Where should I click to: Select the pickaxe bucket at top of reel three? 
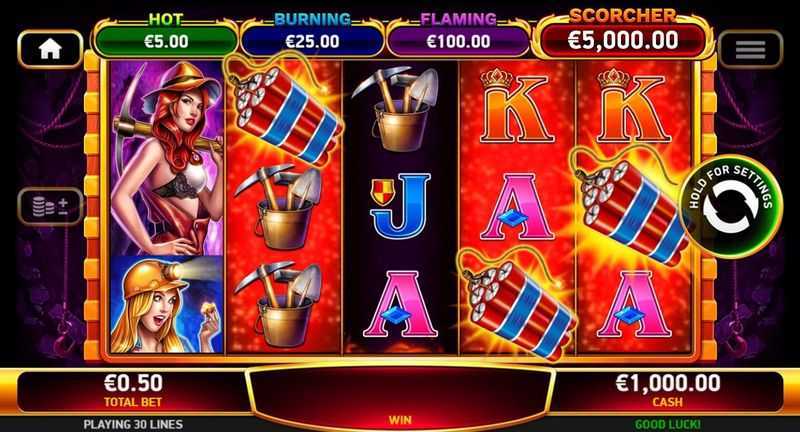(396, 110)
